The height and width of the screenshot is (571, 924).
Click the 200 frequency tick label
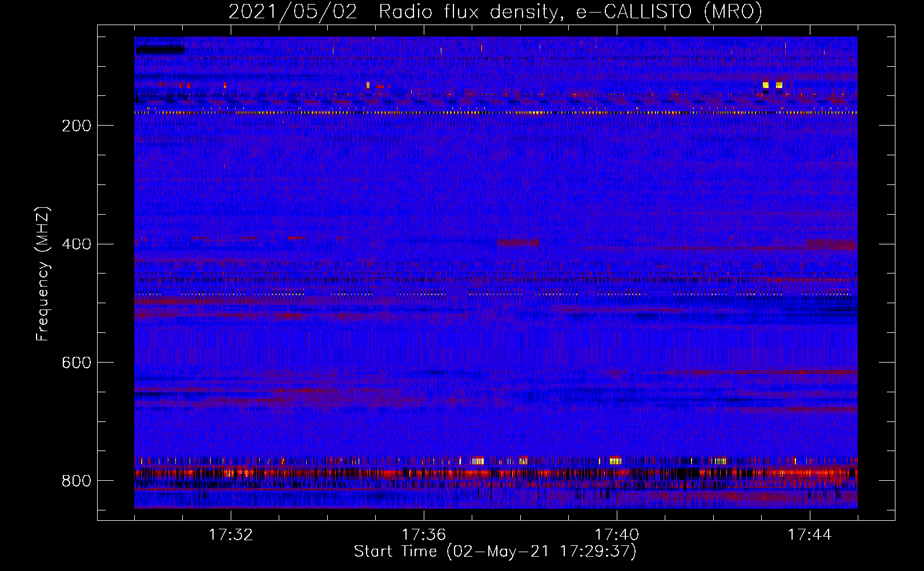(77, 126)
